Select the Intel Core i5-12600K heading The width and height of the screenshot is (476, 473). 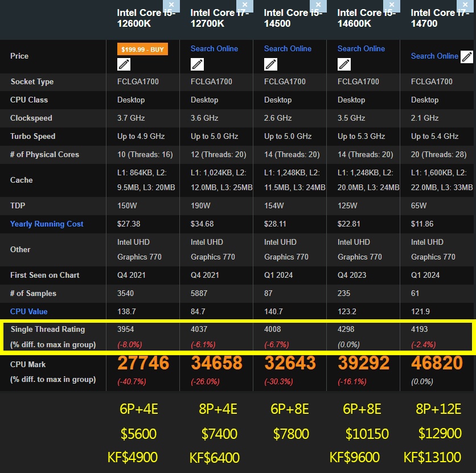coord(146,18)
